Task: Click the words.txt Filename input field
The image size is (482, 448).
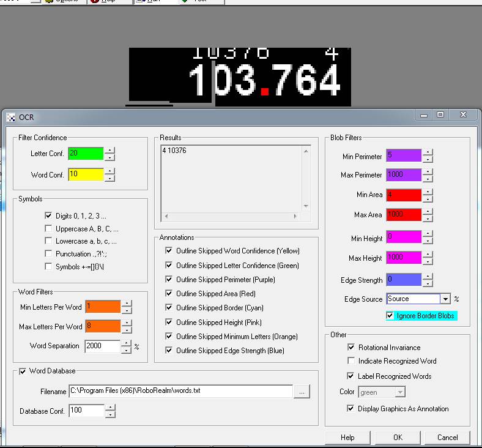Action: pos(180,392)
